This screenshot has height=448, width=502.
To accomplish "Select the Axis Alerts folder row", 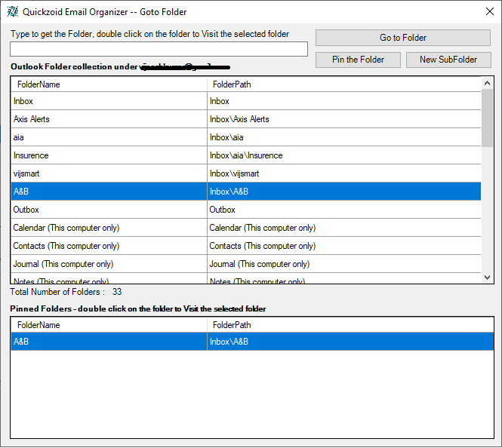I will tap(246, 119).
